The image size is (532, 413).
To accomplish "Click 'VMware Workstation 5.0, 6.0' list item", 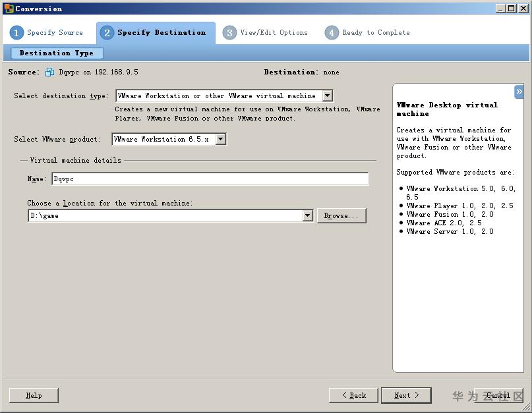I will (x=461, y=192).
